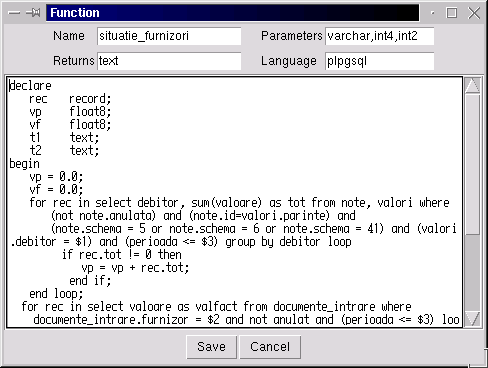Place cursor on the 'begin' line in code
The height and width of the screenshot is (368, 488).
tap(24, 164)
